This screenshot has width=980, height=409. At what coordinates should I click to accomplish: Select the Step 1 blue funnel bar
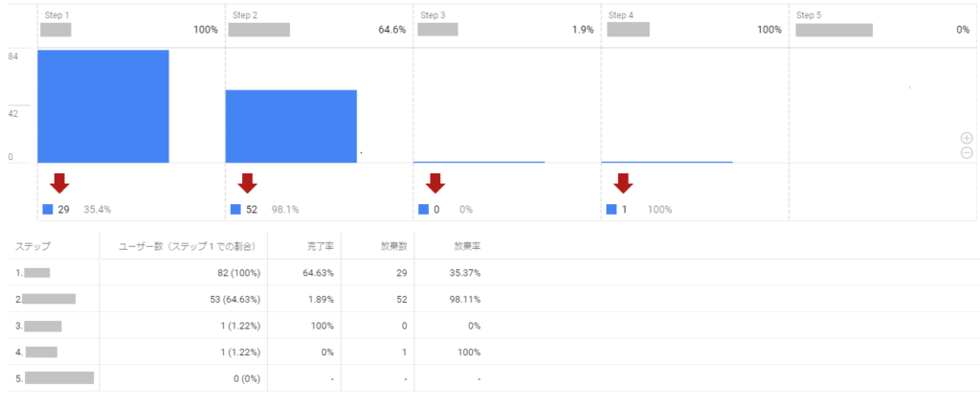pos(103,106)
